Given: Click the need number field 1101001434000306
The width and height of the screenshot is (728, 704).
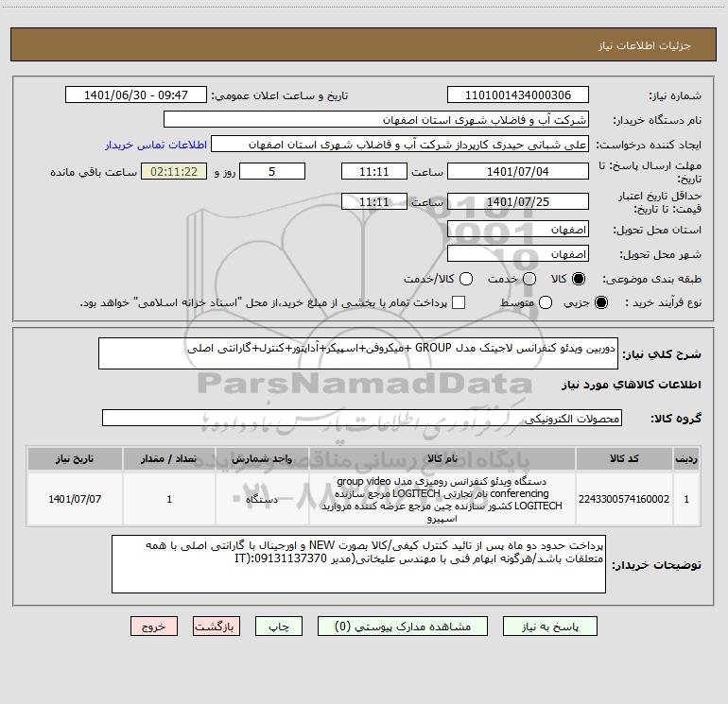Looking at the screenshot, I should (x=518, y=95).
